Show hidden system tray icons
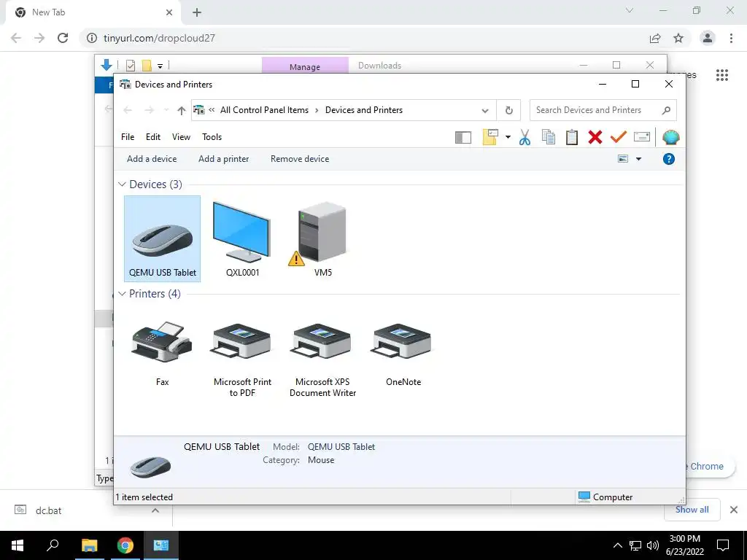This screenshot has width=747, height=560. click(x=617, y=545)
